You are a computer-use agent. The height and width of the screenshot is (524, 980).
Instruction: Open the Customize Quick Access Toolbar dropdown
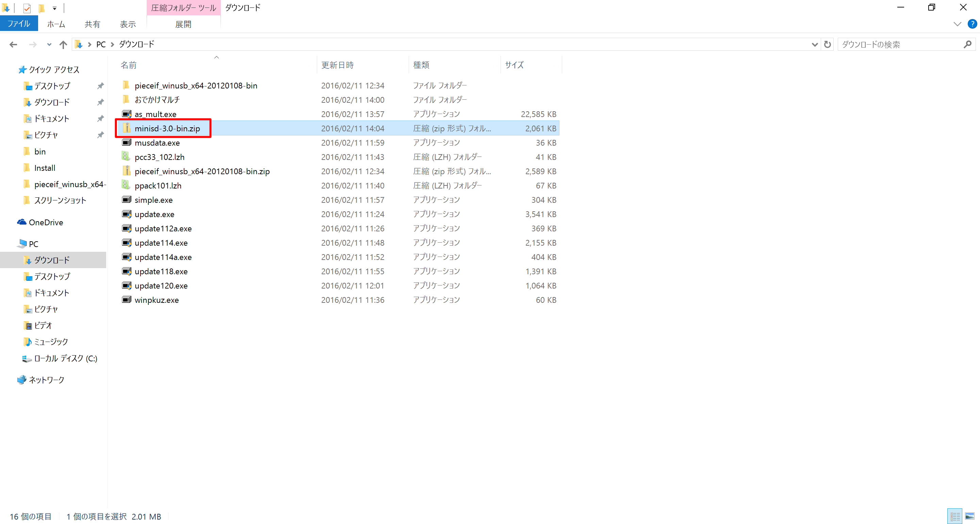point(54,8)
